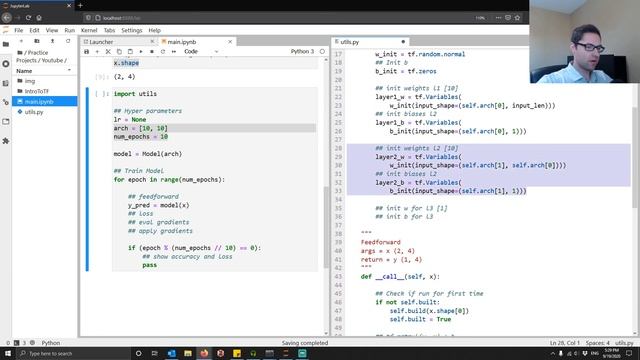640x360 pixels.
Task: Click the New Launcher plus icon in file browser
Action: pos(21,41)
